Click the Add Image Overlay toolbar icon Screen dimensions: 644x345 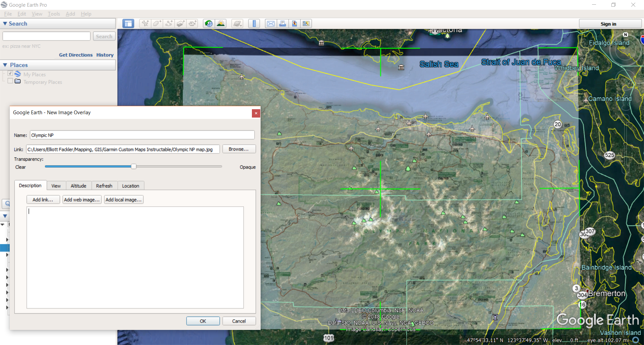[180, 23]
